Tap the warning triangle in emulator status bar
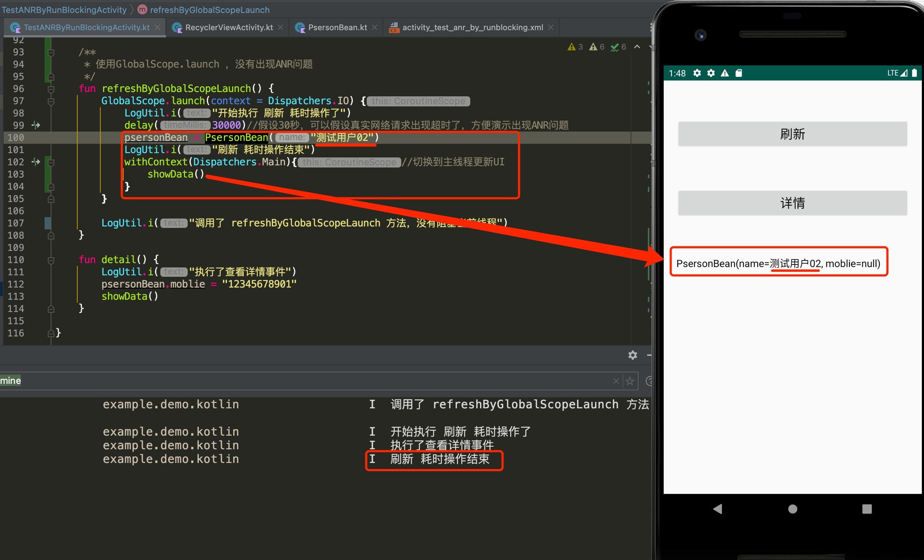The height and width of the screenshot is (560, 924). pos(724,73)
